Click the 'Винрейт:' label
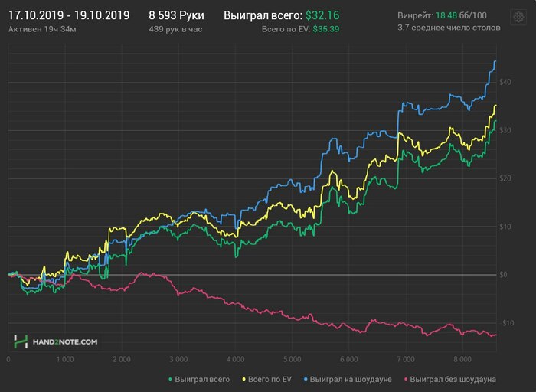536x392 pixels. click(x=415, y=15)
